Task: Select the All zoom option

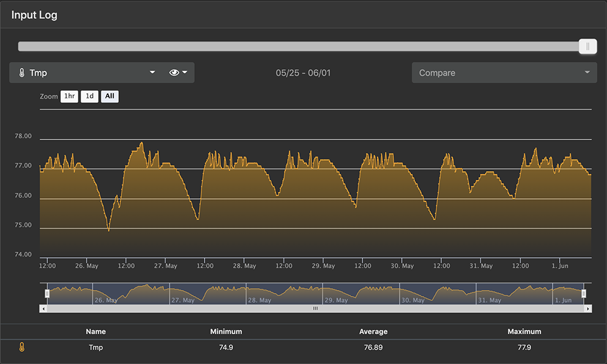Action: (110, 96)
